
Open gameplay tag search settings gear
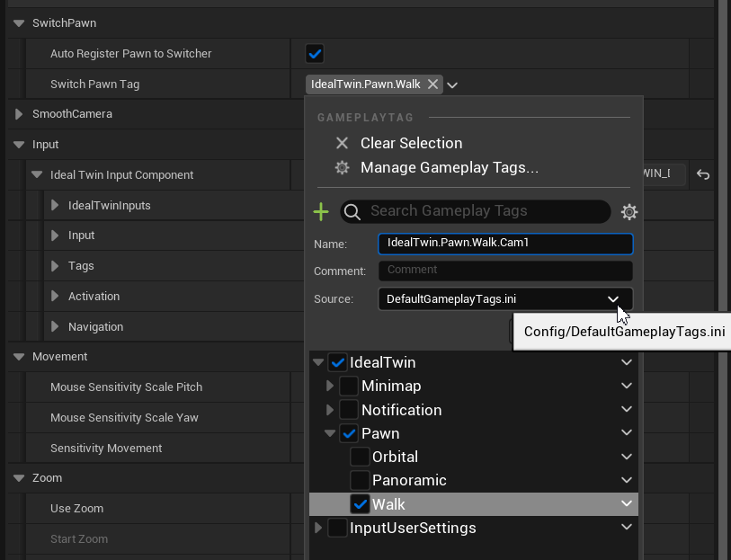tap(629, 212)
